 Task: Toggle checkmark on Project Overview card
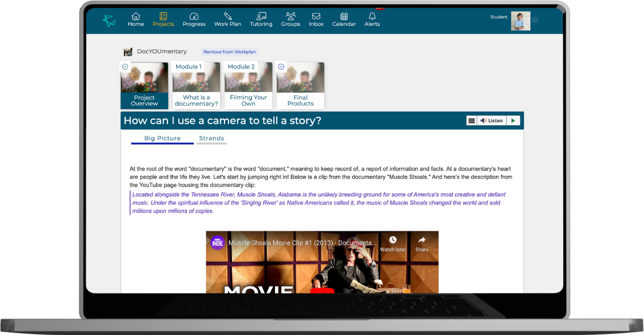125,67
